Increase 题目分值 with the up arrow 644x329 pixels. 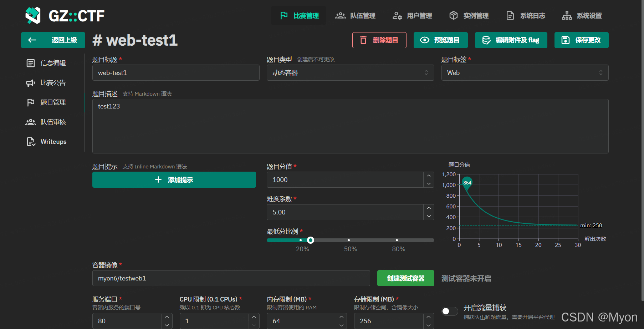point(429,176)
